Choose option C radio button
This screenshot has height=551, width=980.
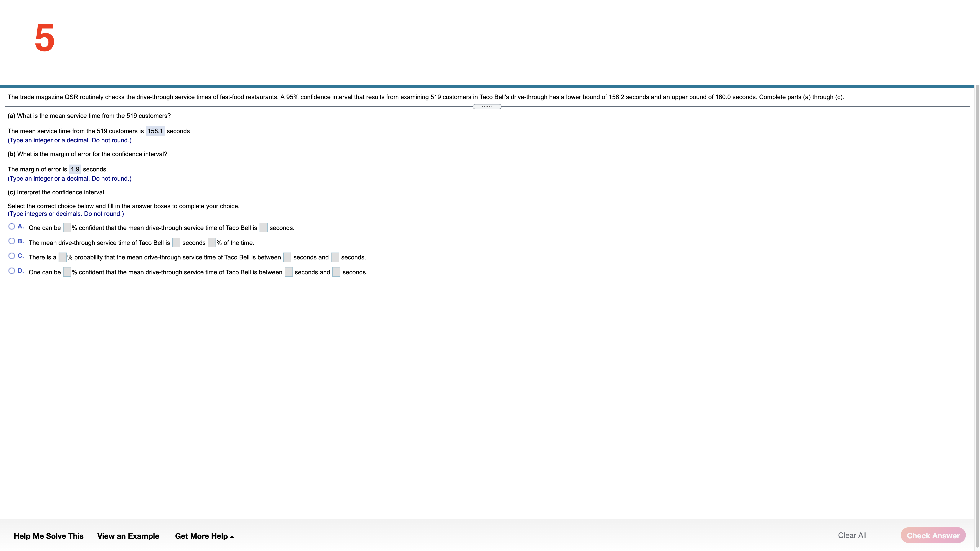pos(12,256)
